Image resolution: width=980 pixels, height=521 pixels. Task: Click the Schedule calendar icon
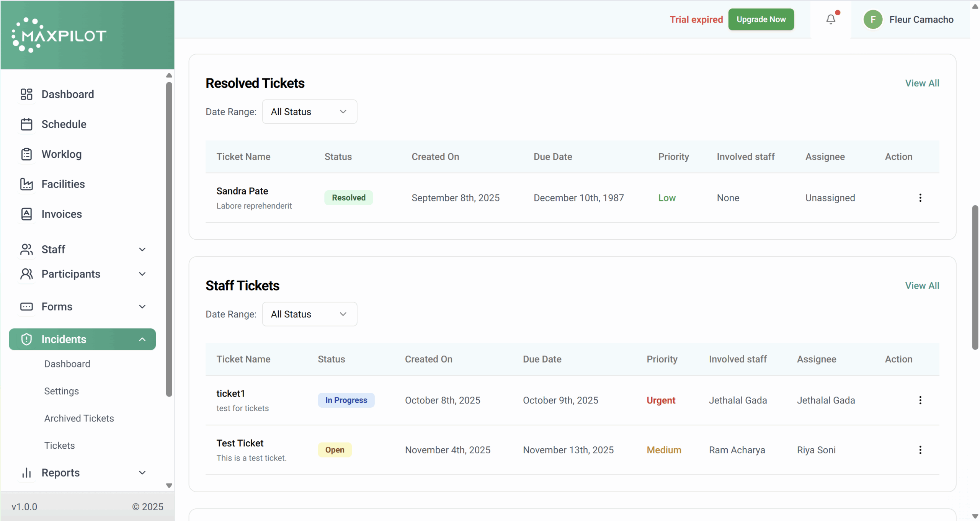pos(26,124)
